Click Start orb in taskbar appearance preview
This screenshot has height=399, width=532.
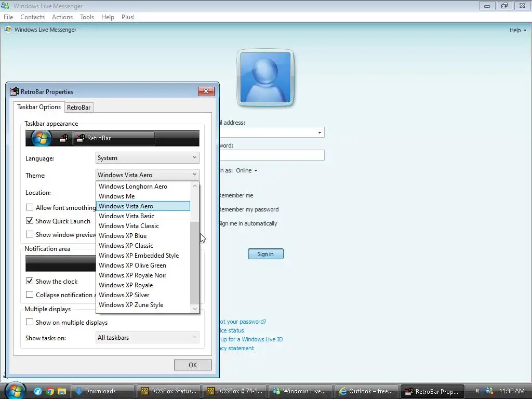click(x=41, y=138)
